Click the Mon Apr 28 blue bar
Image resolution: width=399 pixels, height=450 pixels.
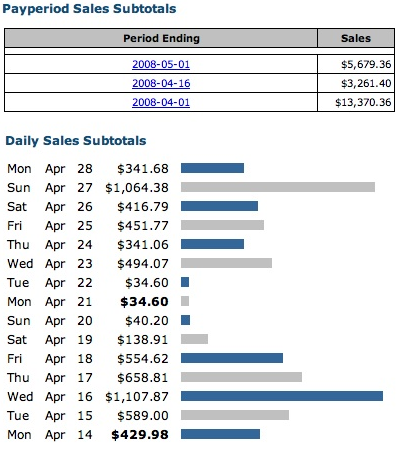(x=212, y=168)
